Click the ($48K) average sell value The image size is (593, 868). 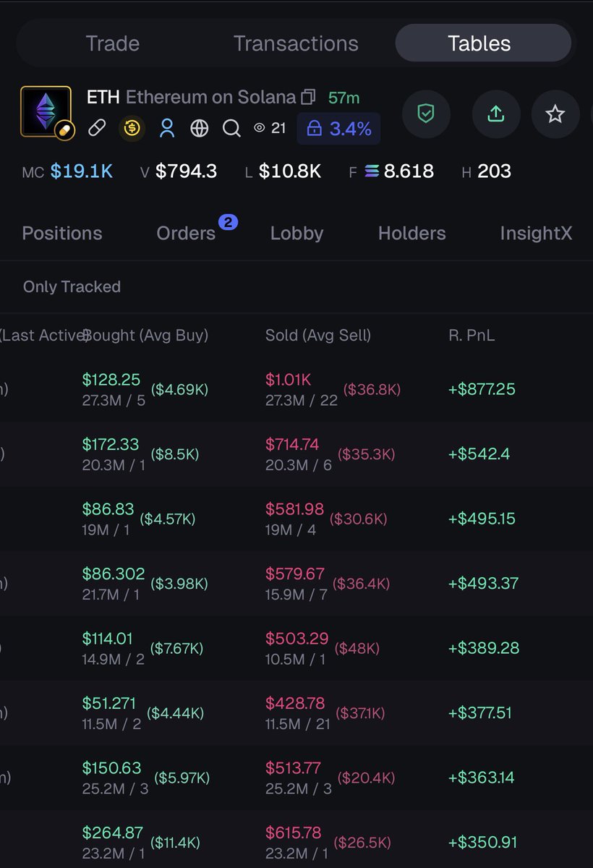pos(356,648)
